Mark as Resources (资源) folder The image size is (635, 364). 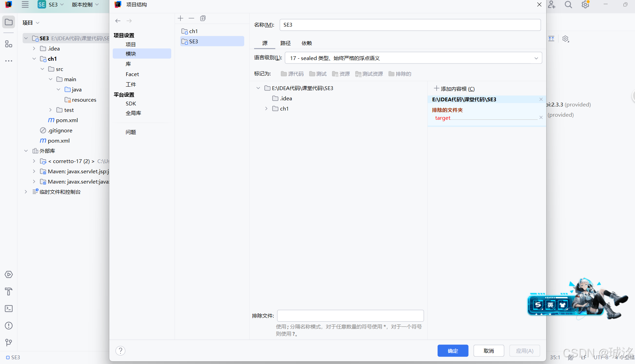pyautogui.click(x=341, y=74)
